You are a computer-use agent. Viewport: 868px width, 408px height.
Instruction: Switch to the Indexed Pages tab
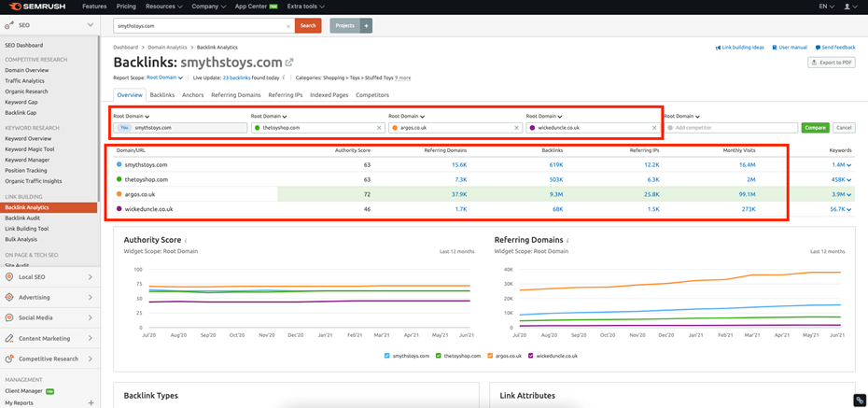point(329,95)
